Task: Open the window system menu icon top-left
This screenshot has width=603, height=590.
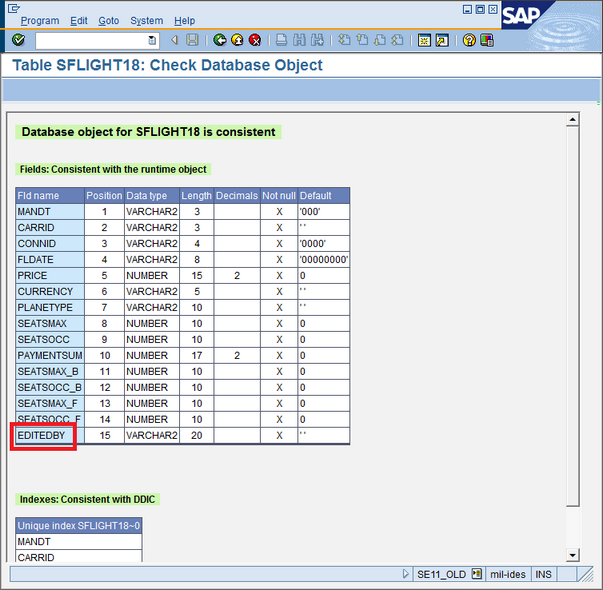Action: [13, 8]
